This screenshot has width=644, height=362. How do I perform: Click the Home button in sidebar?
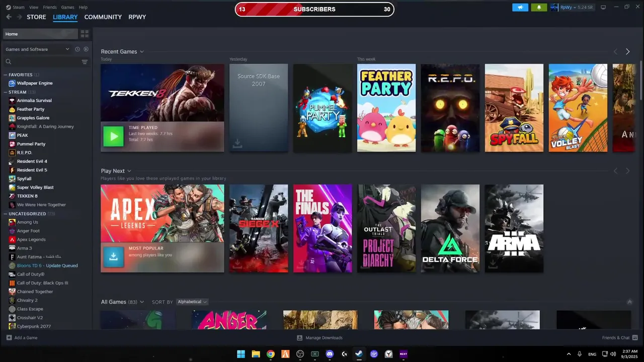pos(40,34)
